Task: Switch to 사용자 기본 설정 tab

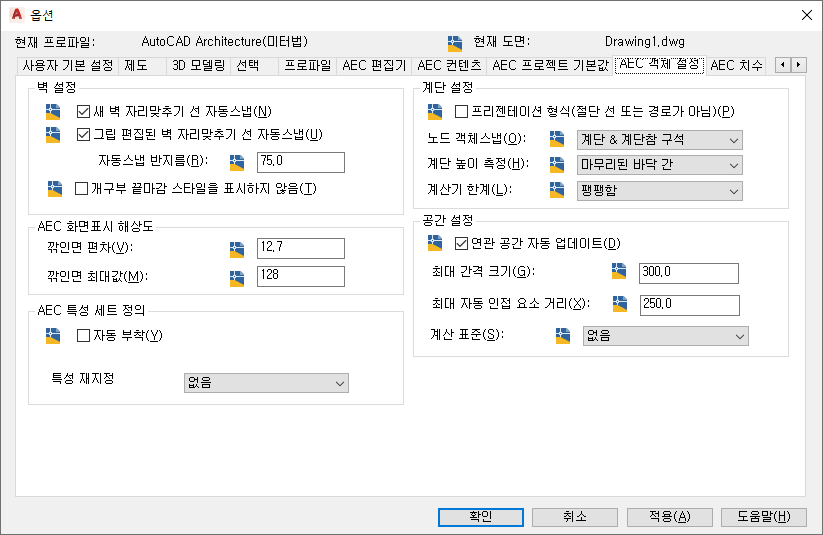Action: click(x=68, y=66)
